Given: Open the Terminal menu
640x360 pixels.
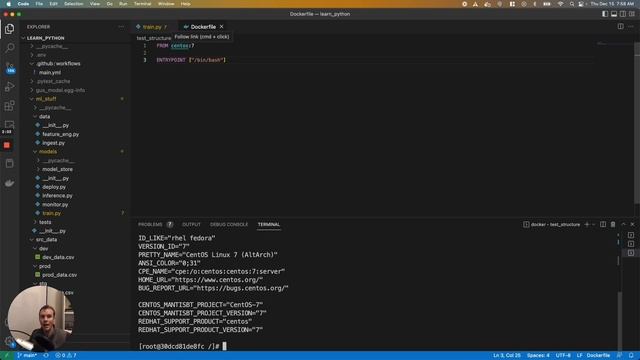Looking at the screenshot, I should click(x=142, y=4).
